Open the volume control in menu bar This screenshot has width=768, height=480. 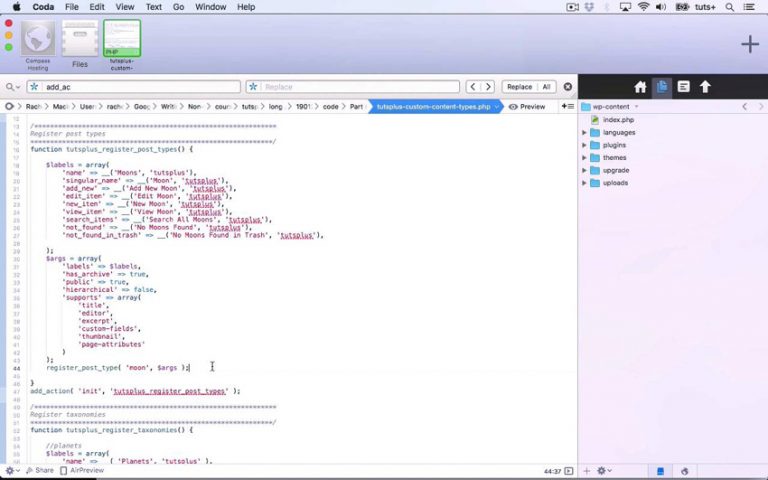(x=661, y=7)
